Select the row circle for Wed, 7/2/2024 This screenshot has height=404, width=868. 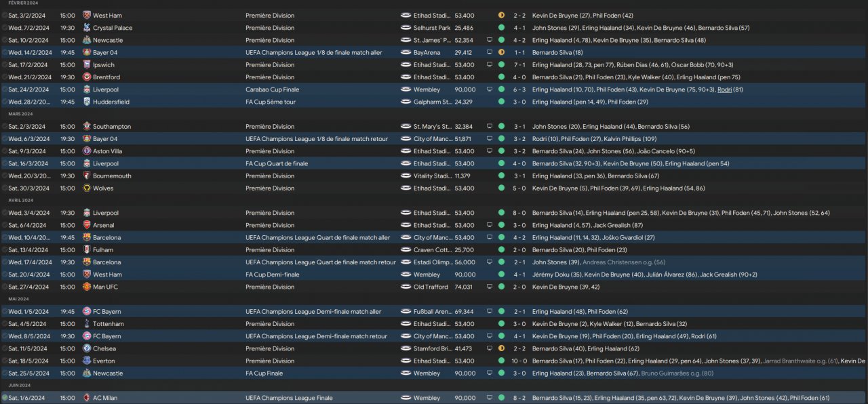(4, 28)
